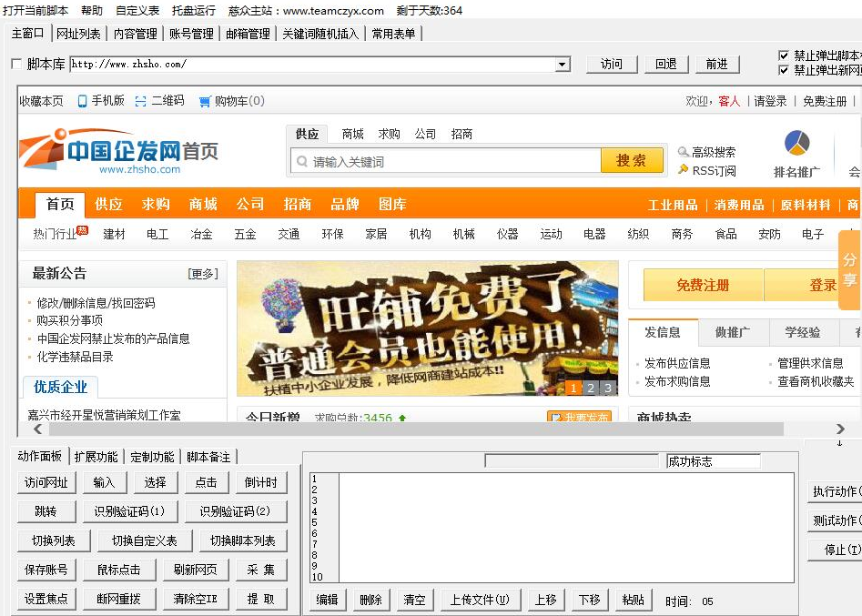This screenshot has width=862, height=616.
Task: Click the 更多 expander in 最新公告
Action: pyautogui.click(x=203, y=274)
